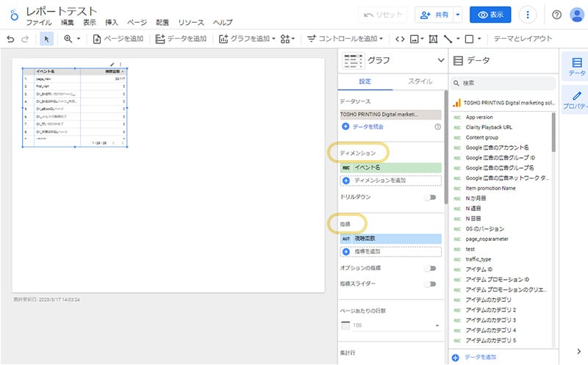Click the TOSHO PRINTING data source field
This screenshot has height=365, width=588.
tap(390, 115)
